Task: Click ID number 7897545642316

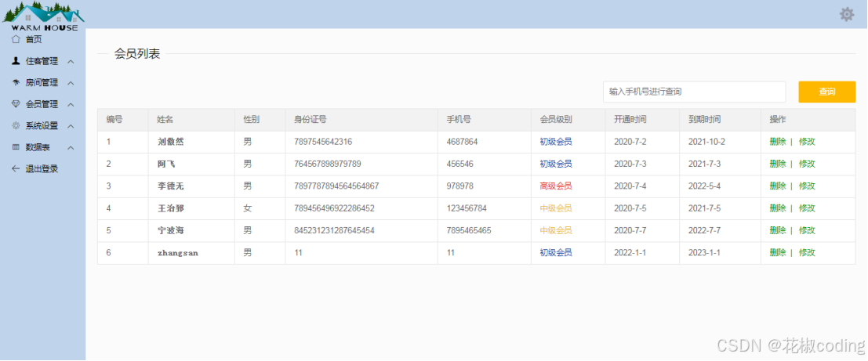Action: (x=323, y=142)
